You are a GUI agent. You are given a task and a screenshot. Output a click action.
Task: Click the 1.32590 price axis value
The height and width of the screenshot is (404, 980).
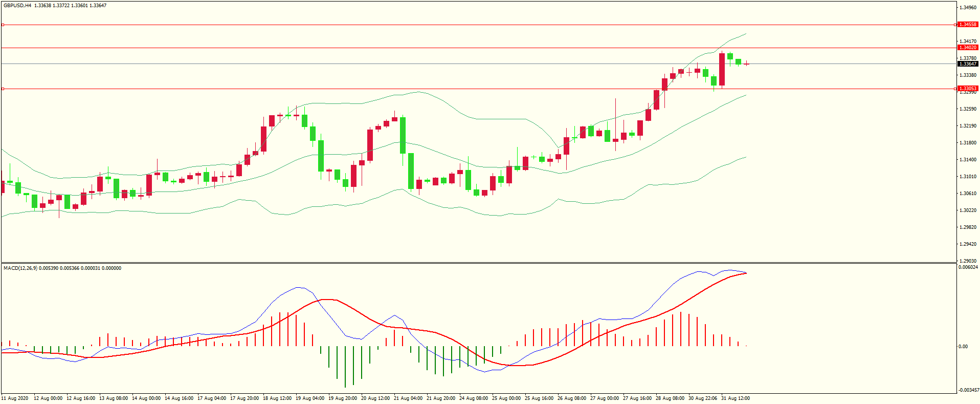click(968, 109)
